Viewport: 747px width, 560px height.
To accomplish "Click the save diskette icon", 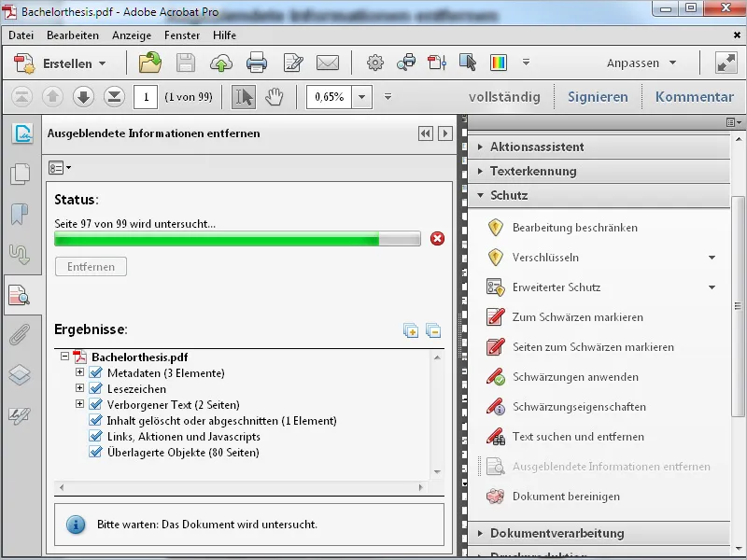I will pyautogui.click(x=185, y=63).
